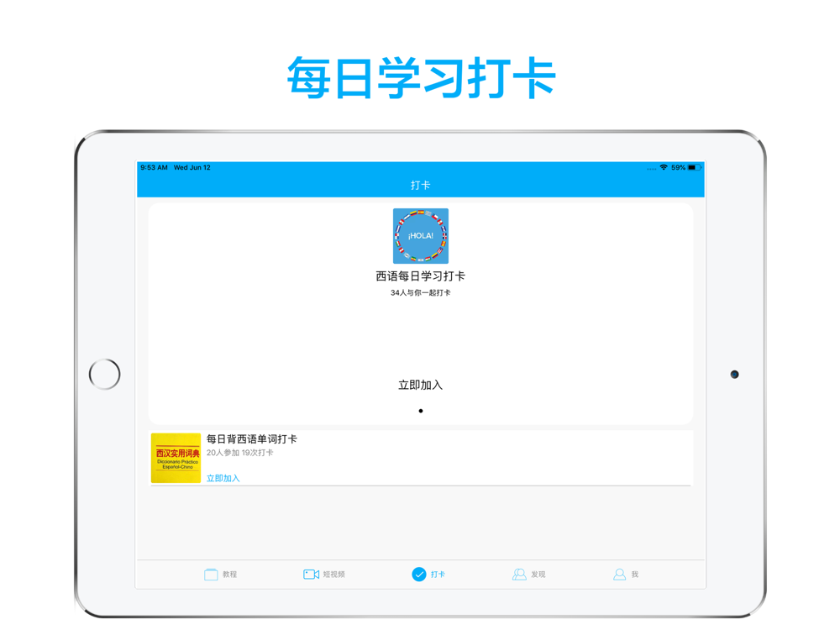Tap 立即加入 in the featured card
This screenshot has width=840, height=630.
click(421, 386)
